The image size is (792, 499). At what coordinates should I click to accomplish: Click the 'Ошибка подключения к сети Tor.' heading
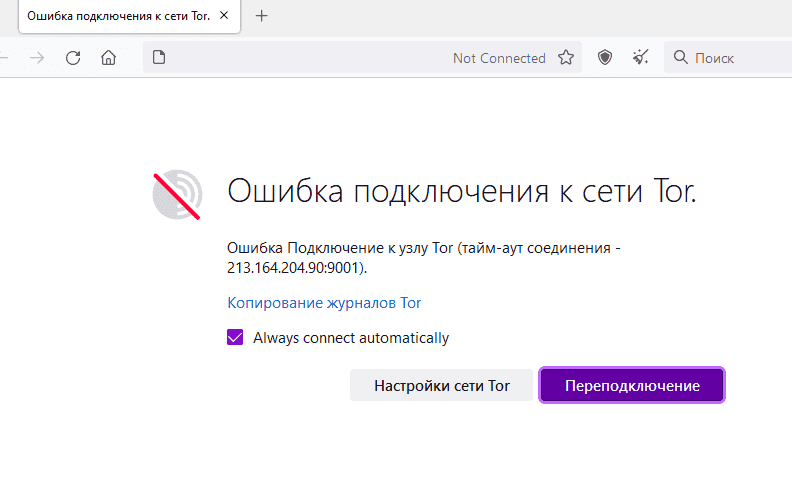coord(462,191)
